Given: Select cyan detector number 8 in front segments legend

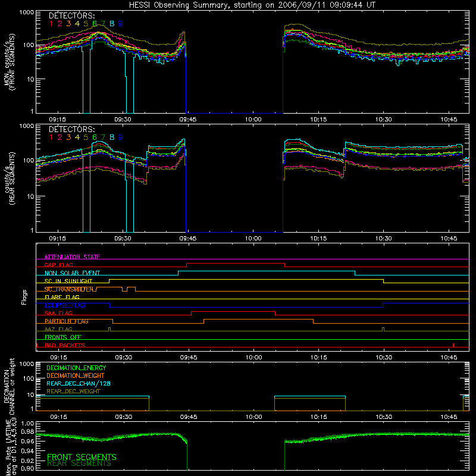Looking at the screenshot, I should click(x=112, y=24).
